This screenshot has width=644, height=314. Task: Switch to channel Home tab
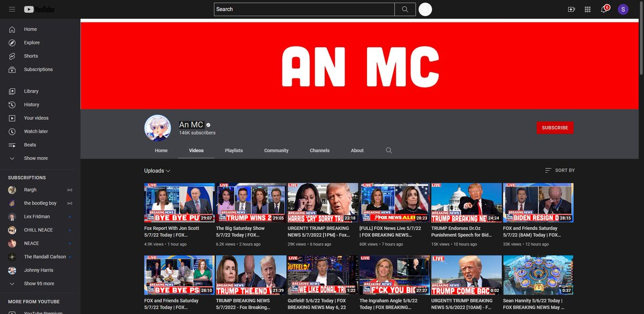(x=161, y=151)
